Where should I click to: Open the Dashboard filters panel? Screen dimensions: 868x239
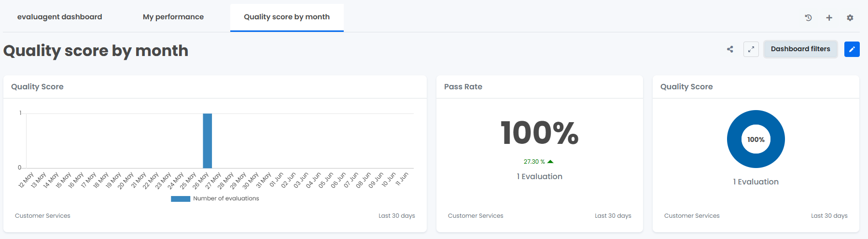(x=800, y=49)
